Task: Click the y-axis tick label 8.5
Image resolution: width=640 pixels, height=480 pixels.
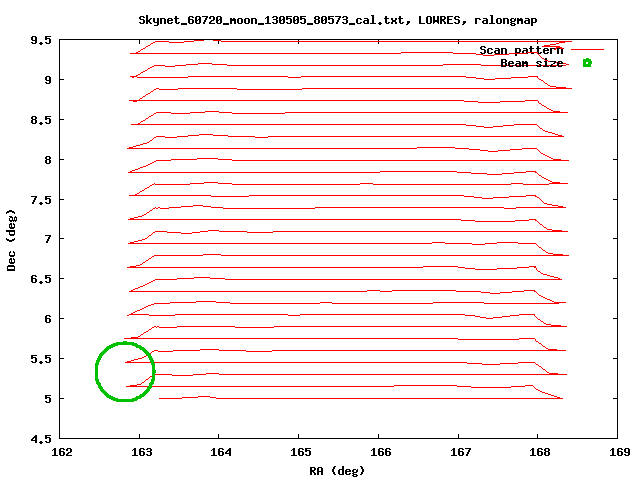Action: click(x=41, y=120)
